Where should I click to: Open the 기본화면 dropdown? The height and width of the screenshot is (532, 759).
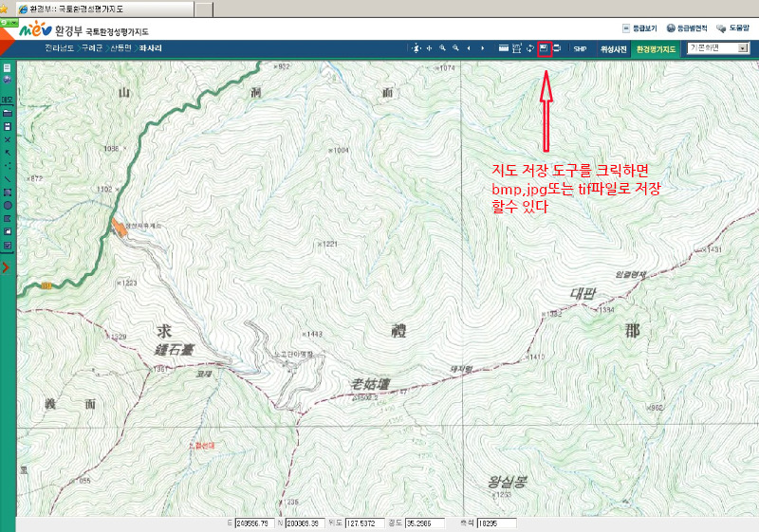coord(718,47)
